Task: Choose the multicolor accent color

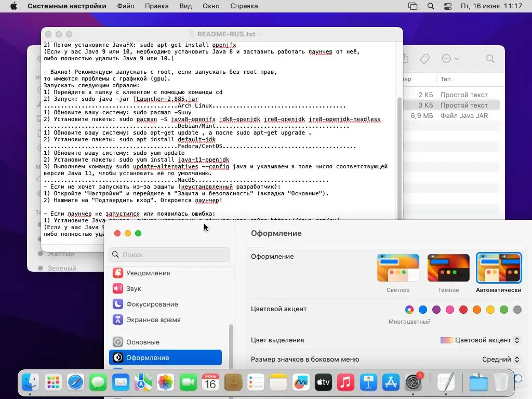Action: pyautogui.click(x=409, y=310)
